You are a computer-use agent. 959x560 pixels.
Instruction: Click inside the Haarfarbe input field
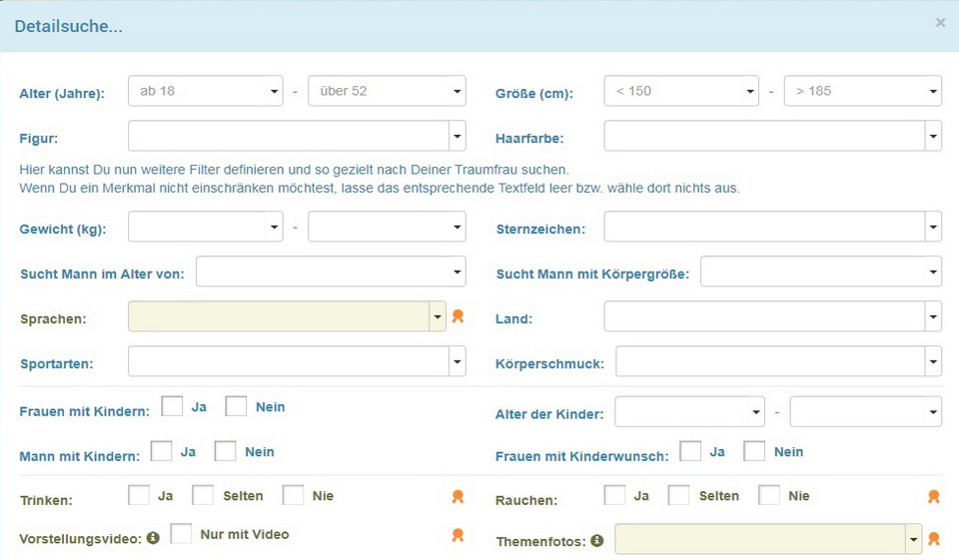pyautogui.click(x=764, y=136)
